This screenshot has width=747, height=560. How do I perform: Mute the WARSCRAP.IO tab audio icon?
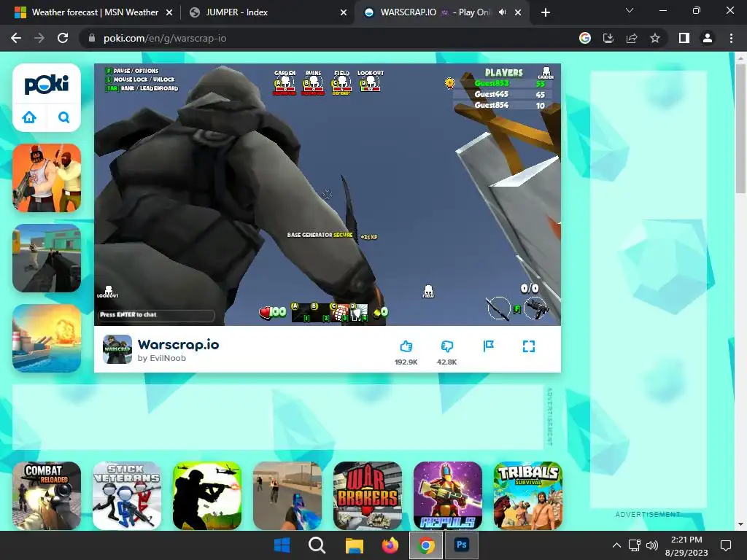pyautogui.click(x=502, y=12)
